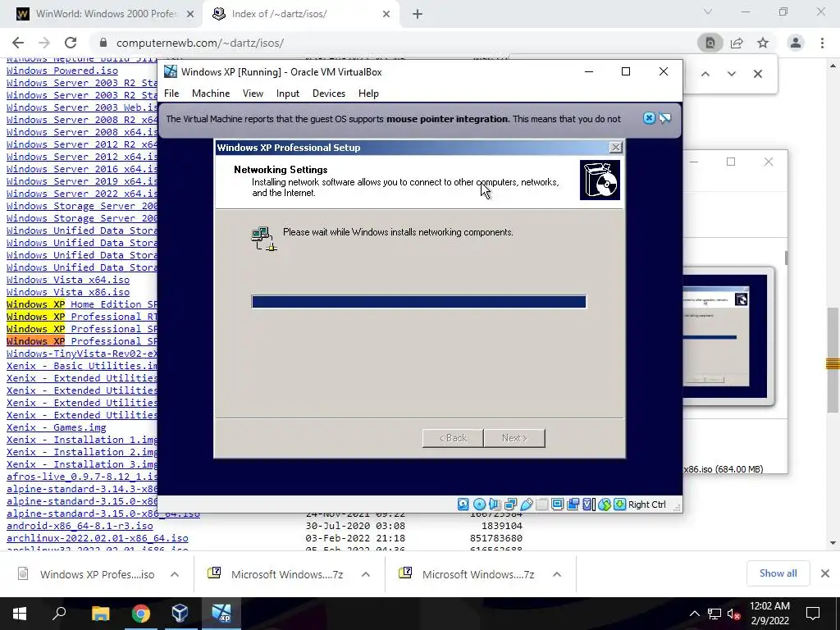Click the network adapters icon in VirtualBox status bar
The height and width of the screenshot is (630, 840).
510,504
